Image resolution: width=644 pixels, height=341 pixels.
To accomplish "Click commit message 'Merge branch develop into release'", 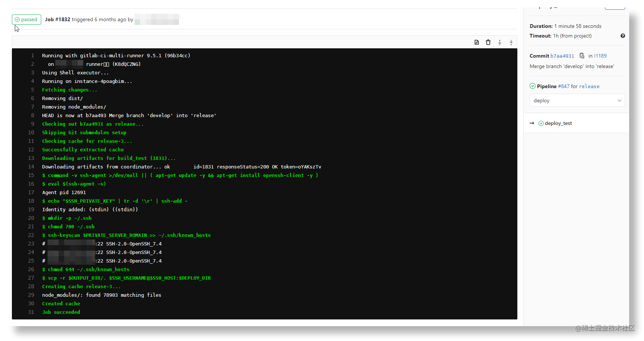I will [x=572, y=66].
